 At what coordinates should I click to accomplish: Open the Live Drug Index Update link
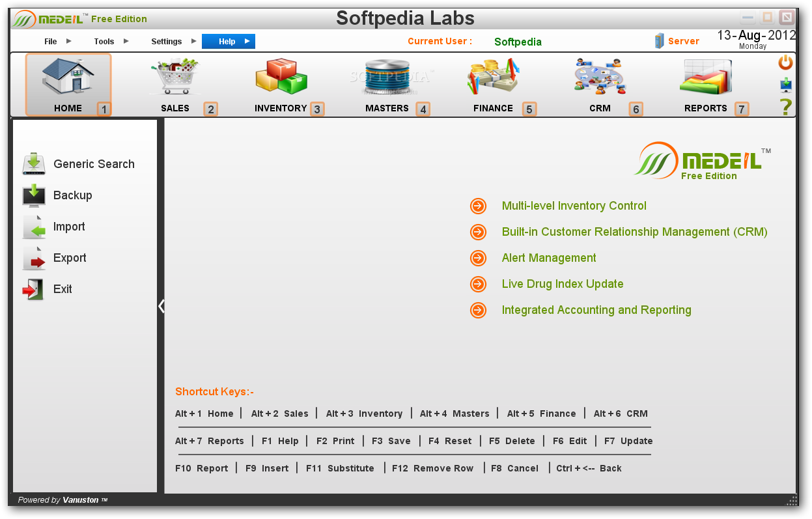coord(563,284)
